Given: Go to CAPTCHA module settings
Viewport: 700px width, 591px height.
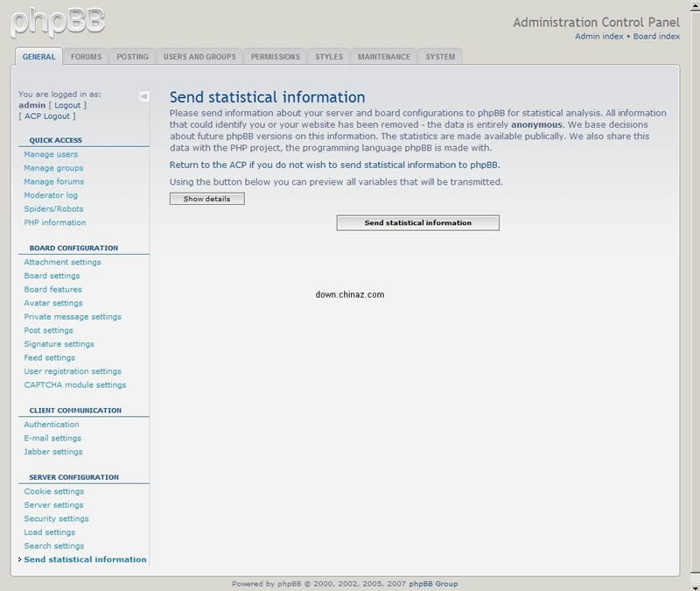Looking at the screenshot, I should pyautogui.click(x=75, y=384).
